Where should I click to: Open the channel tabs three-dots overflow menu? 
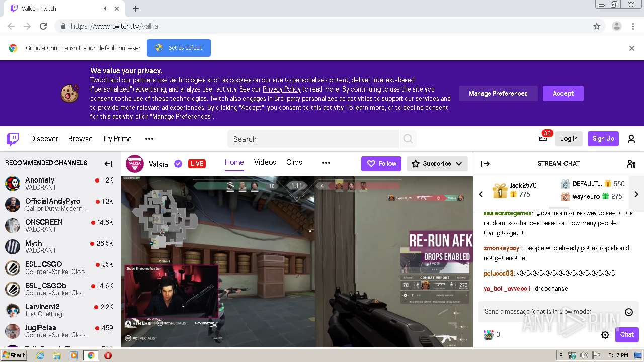(x=326, y=163)
